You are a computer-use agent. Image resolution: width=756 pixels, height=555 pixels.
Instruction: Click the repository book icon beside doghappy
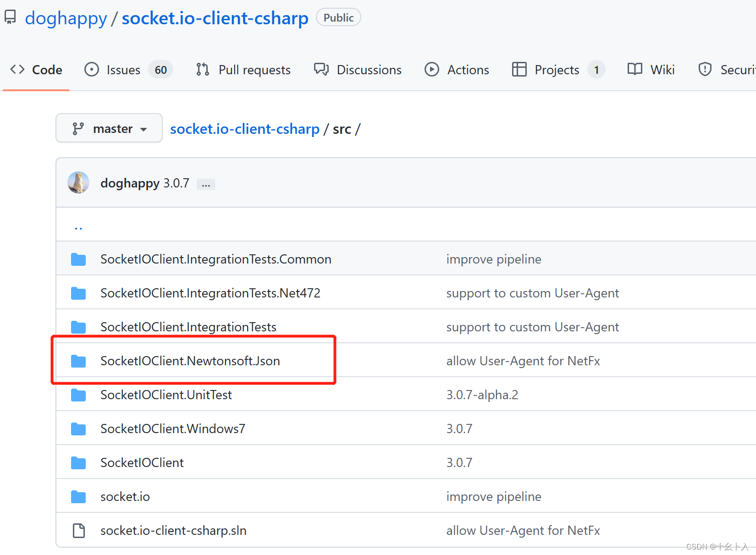[10, 17]
